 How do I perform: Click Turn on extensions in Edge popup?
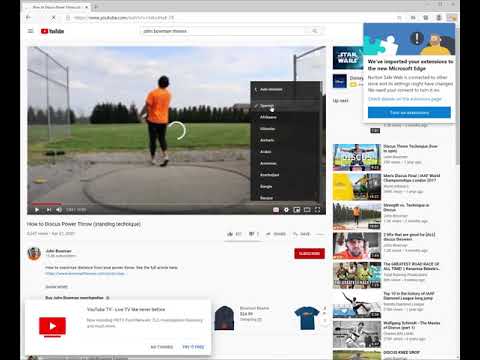[x=409, y=112]
